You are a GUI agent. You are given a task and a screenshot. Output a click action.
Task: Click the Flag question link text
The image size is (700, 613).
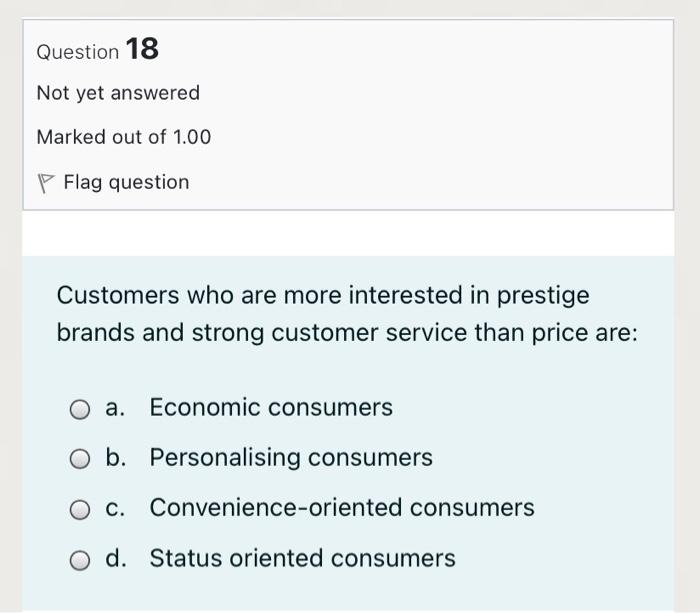(126, 182)
